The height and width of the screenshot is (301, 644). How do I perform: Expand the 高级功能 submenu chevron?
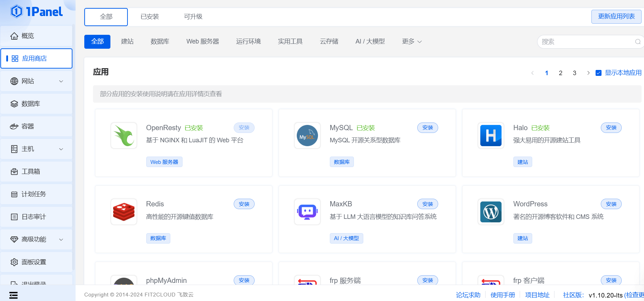pyautogui.click(x=61, y=239)
